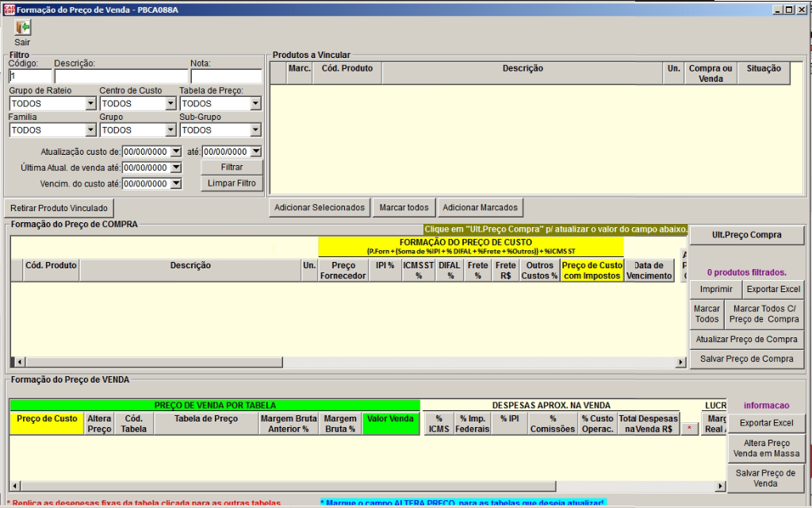Image resolution: width=812 pixels, height=508 pixels.
Task: Click Preço de Custo com Impostos header
Action: pyautogui.click(x=592, y=271)
